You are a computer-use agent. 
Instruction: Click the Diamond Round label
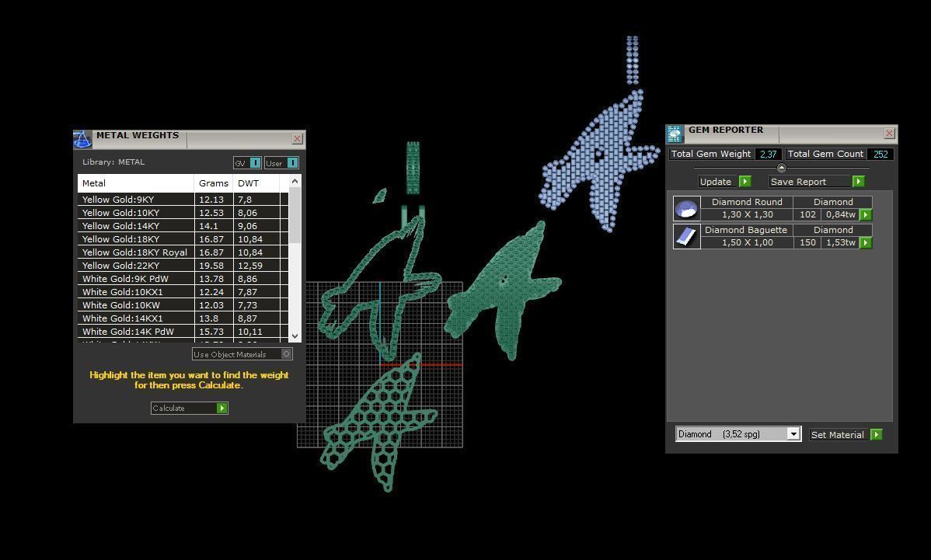tap(747, 202)
